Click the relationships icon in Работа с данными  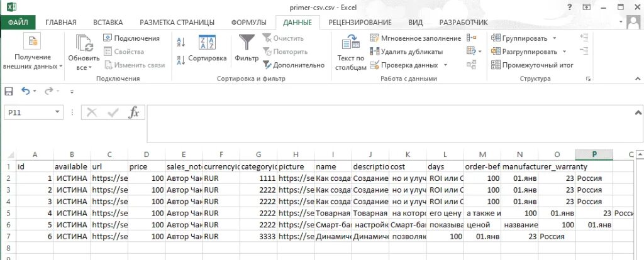tap(472, 65)
